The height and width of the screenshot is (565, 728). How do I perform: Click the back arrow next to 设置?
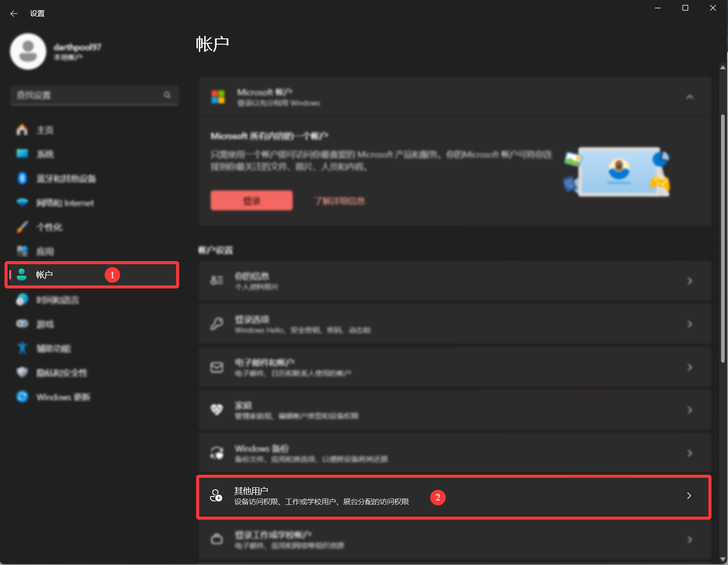point(14,14)
